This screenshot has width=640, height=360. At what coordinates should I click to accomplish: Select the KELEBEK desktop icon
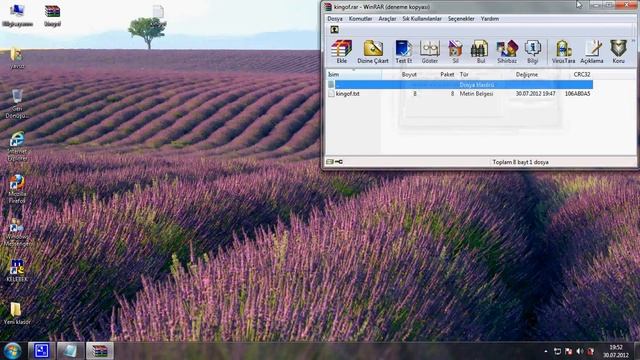(x=17, y=270)
